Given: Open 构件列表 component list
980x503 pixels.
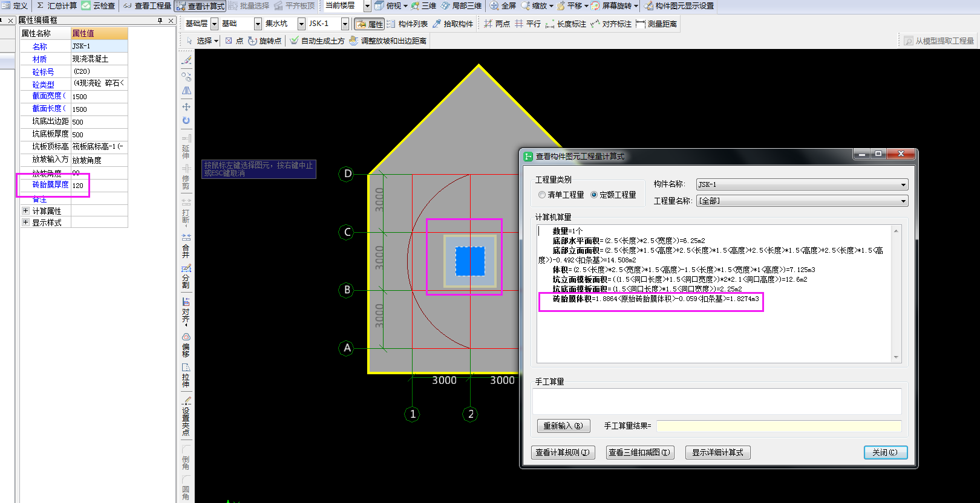Looking at the screenshot, I should pyautogui.click(x=407, y=24).
